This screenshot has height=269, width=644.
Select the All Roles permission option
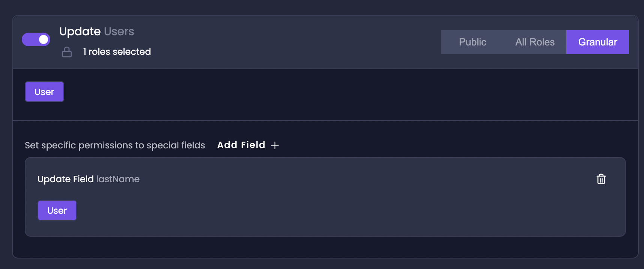[x=535, y=42]
